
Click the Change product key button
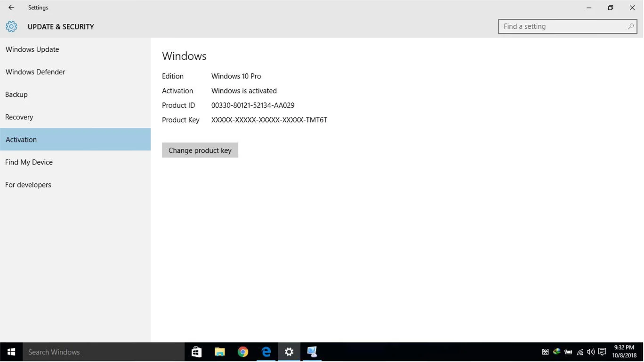tap(200, 150)
